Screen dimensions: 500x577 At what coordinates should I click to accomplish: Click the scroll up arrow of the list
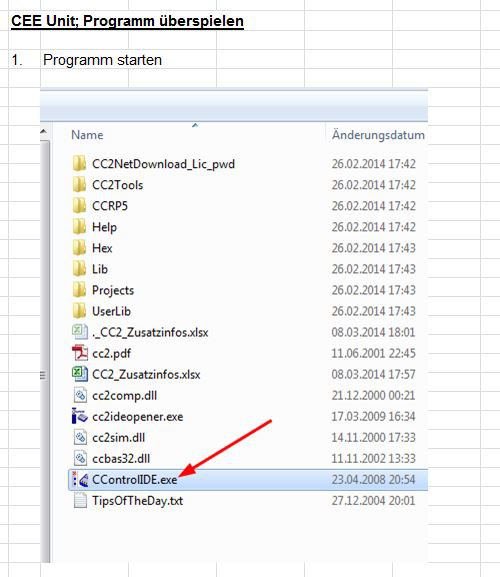[x=43, y=131]
